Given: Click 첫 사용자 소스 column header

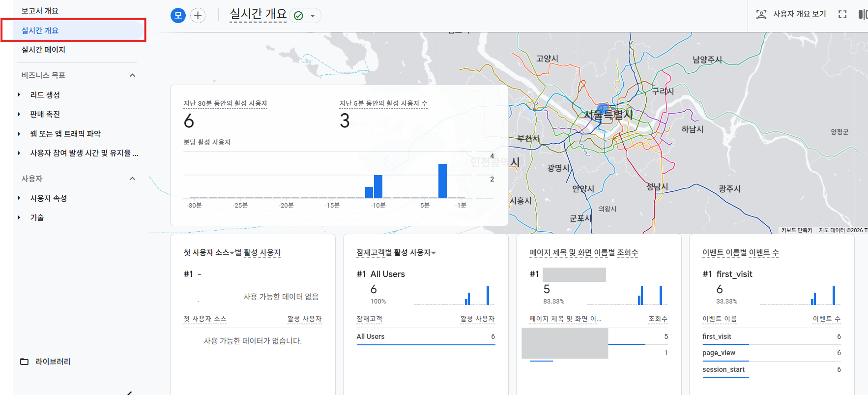Looking at the screenshot, I should 204,319.
